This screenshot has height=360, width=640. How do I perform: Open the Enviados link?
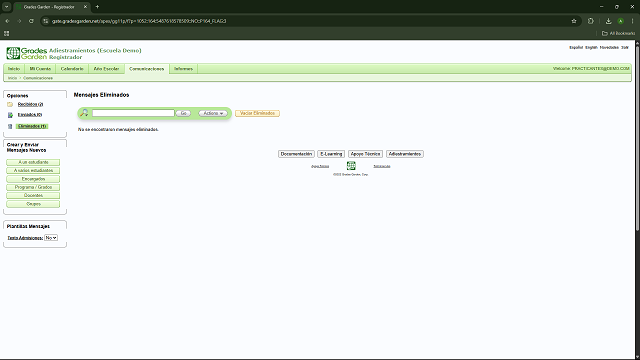pyautogui.click(x=30, y=115)
